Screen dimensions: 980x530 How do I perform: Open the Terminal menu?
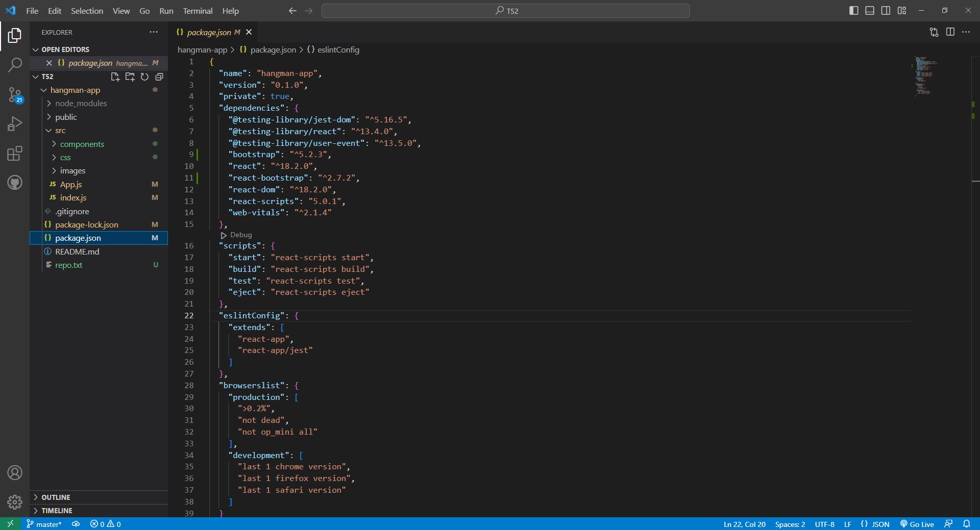tap(198, 11)
